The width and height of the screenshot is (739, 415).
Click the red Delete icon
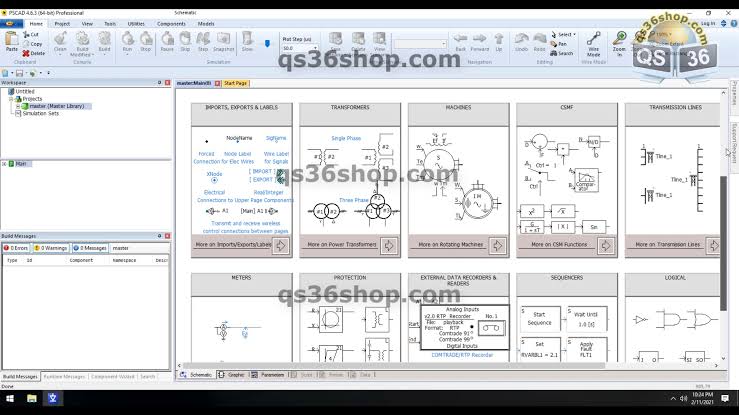[26, 53]
